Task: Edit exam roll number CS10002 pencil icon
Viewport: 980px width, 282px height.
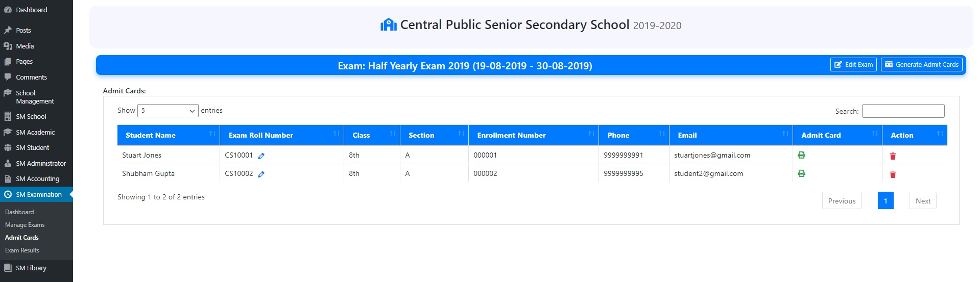Action: click(x=261, y=174)
